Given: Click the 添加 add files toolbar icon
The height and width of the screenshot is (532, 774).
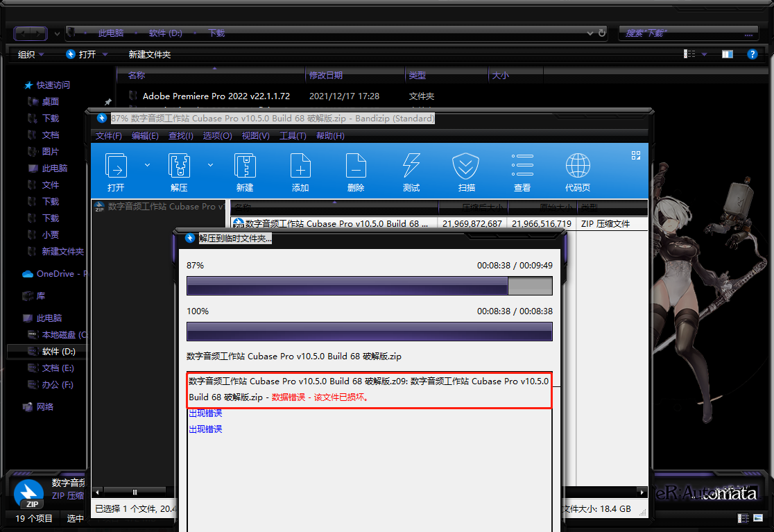Looking at the screenshot, I should [x=300, y=172].
